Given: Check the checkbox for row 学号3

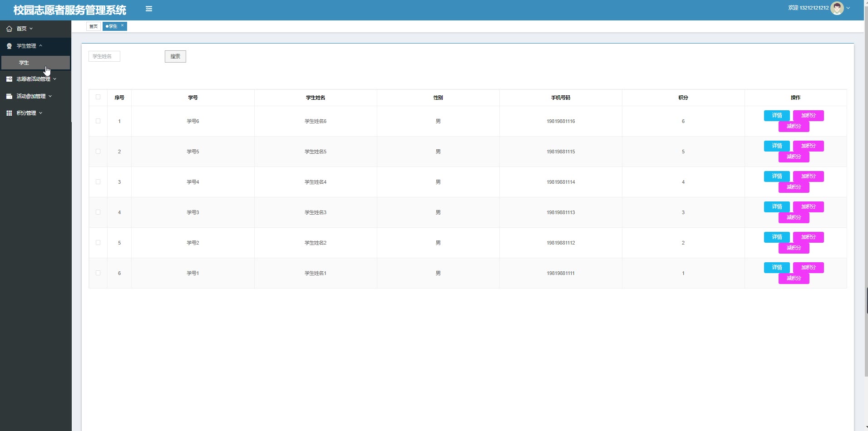Looking at the screenshot, I should [98, 212].
